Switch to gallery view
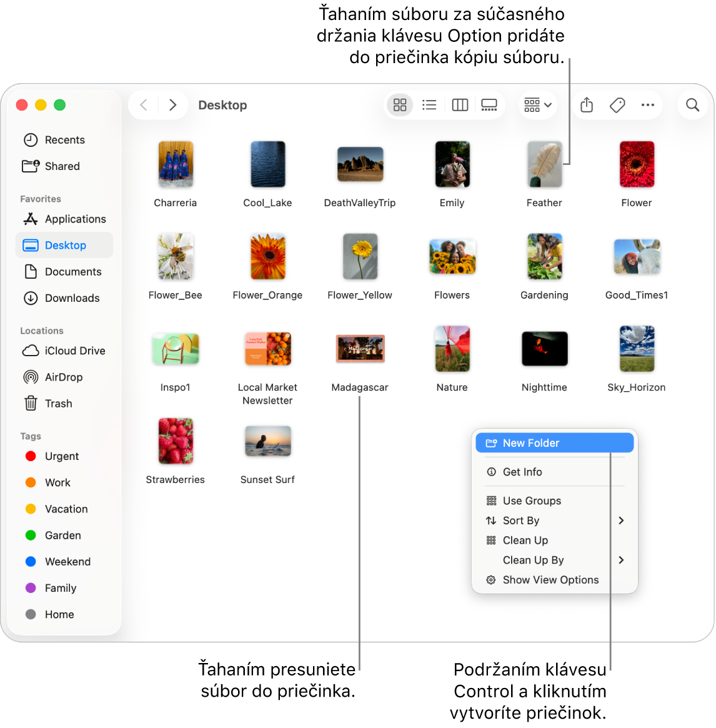 (x=489, y=105)
